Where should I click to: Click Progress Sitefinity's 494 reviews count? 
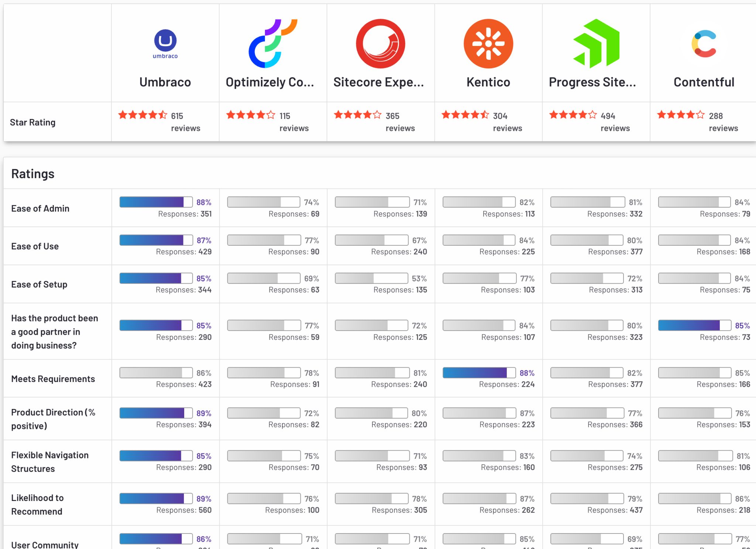615,122
